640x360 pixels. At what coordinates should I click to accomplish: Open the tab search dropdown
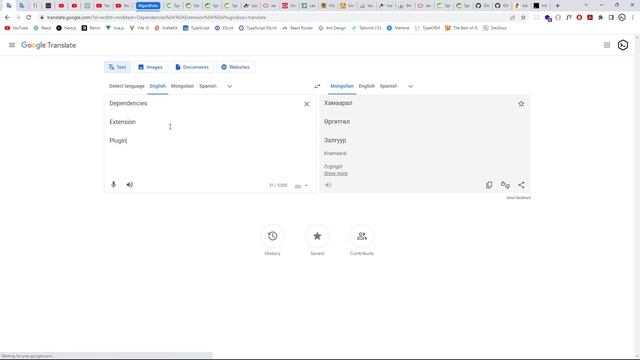586,5
